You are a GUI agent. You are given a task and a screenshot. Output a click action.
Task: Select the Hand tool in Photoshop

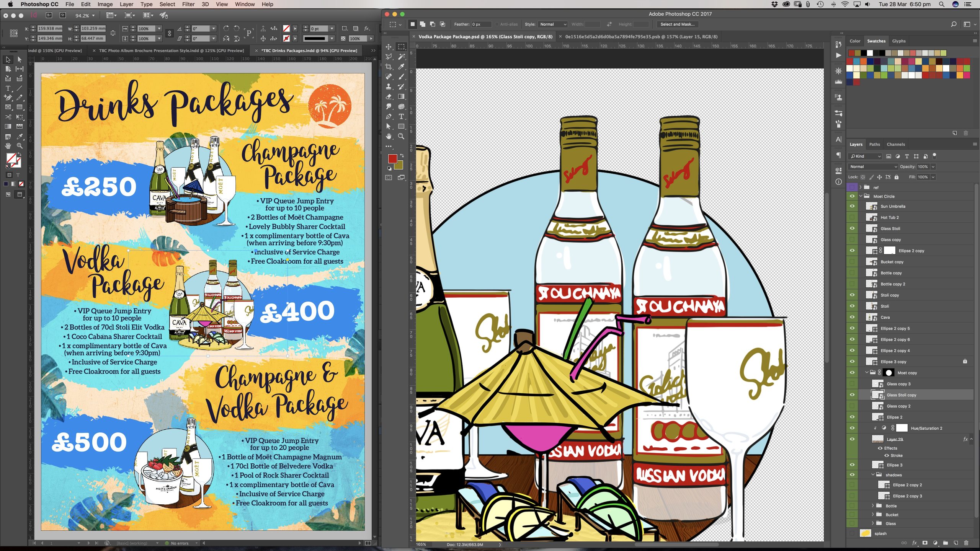[389, 136]
